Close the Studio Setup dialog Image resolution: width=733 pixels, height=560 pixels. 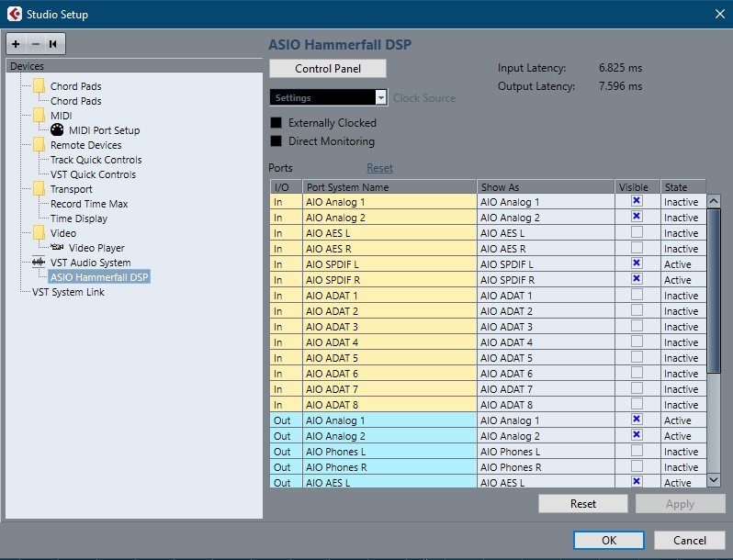coord(720,14)
